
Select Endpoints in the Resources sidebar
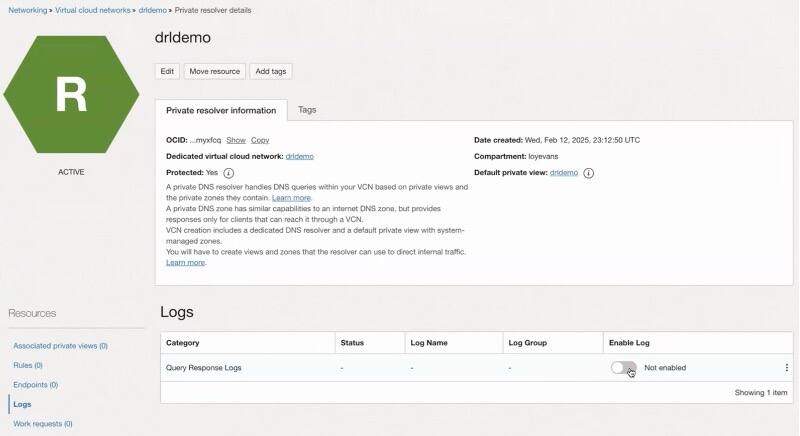click(x=35, y=385)
